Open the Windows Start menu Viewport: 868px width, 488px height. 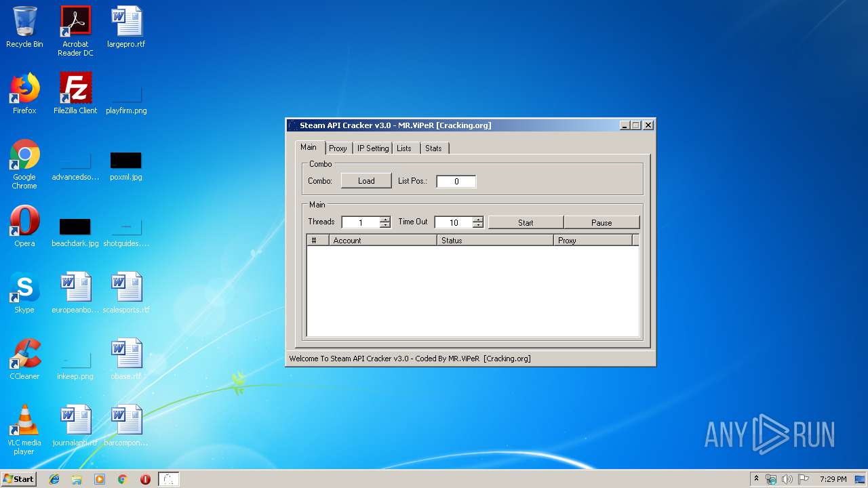point(18,479)
